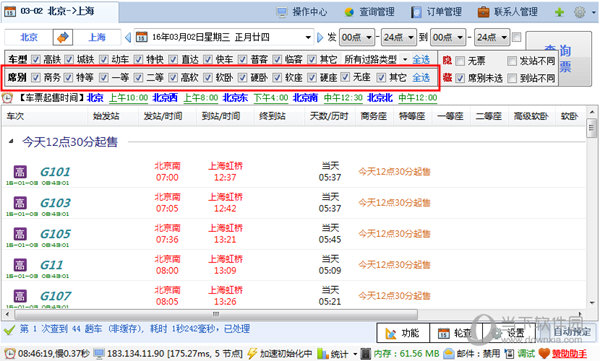Click the monitor network icon in status bar
Image resolution: width=600 pixels, height=361 pixels.
pyautogui.click(x=99, y=353)
